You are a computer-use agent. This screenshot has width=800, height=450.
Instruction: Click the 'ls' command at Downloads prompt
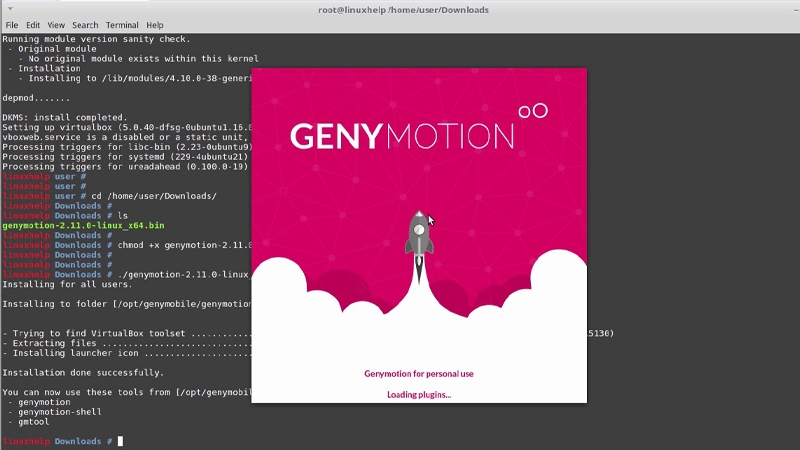point(122,216)
